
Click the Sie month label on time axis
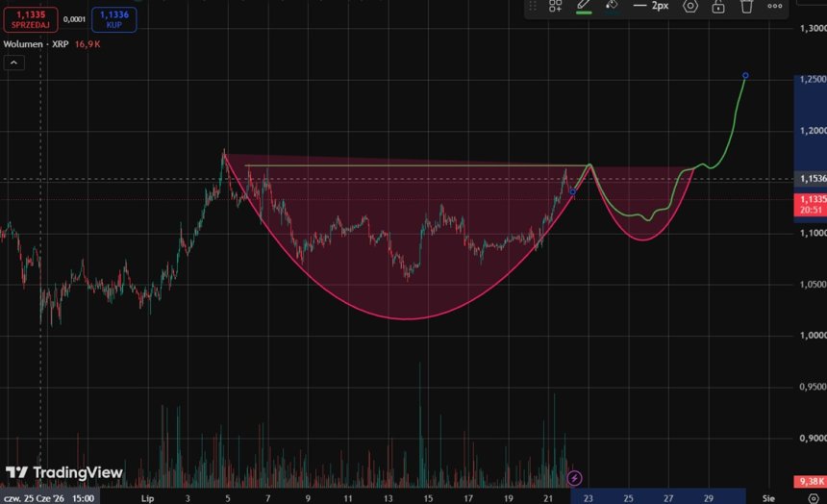[x=768, y=498]
